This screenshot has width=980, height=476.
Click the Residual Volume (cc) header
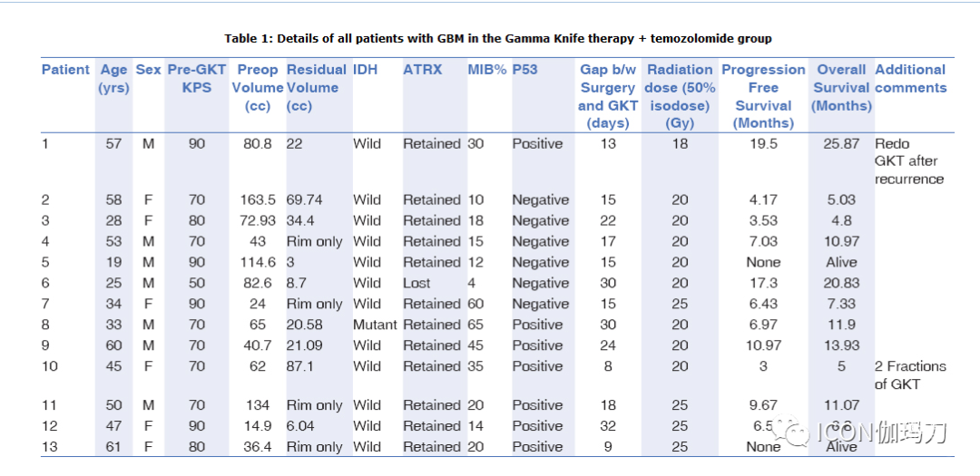[x=316, y=88]
